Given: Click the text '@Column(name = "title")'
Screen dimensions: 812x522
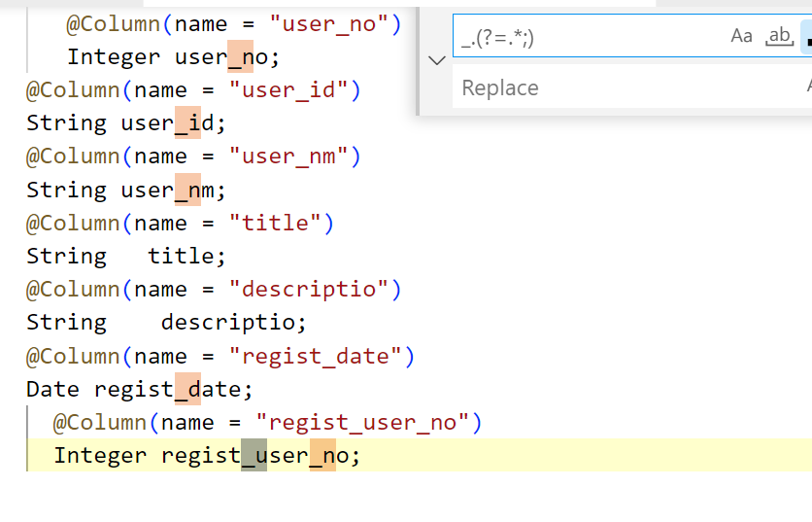Looking at the screenshot, I should coord(180,224).
